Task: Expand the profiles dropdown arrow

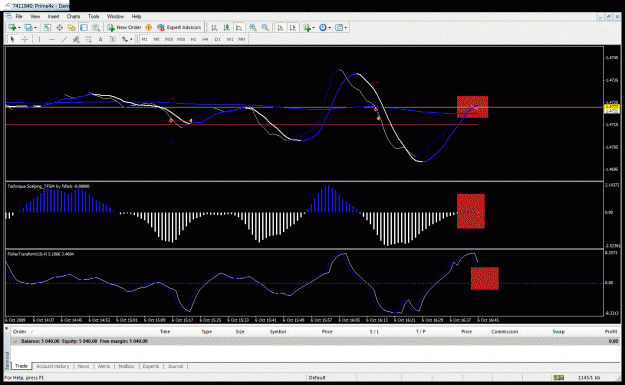Action: tap(35, 28)
